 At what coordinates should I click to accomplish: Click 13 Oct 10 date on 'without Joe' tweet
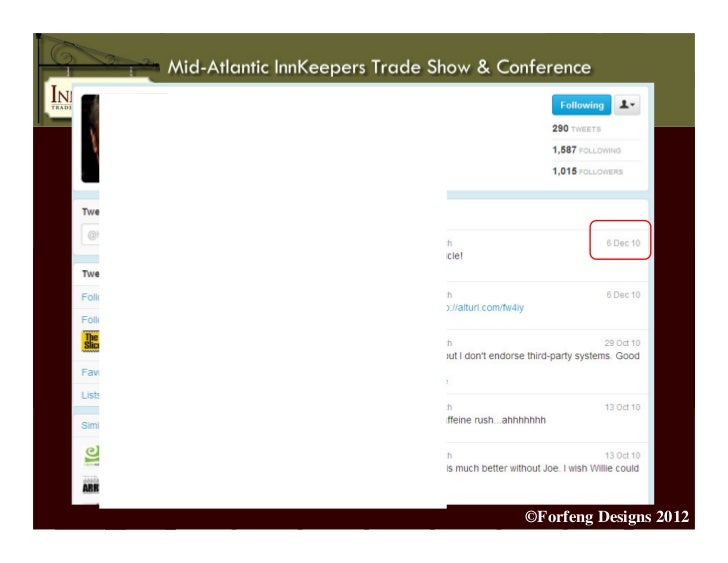[622, 455]
